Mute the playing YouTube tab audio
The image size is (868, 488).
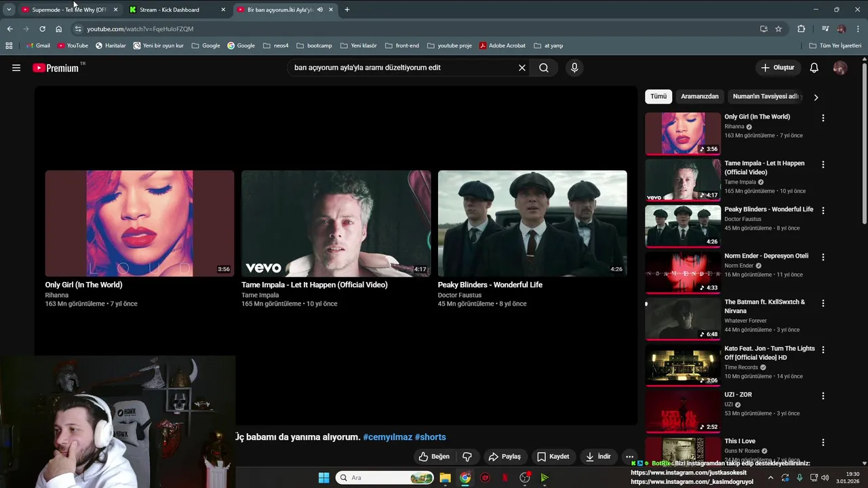click(x=320, y=9)
